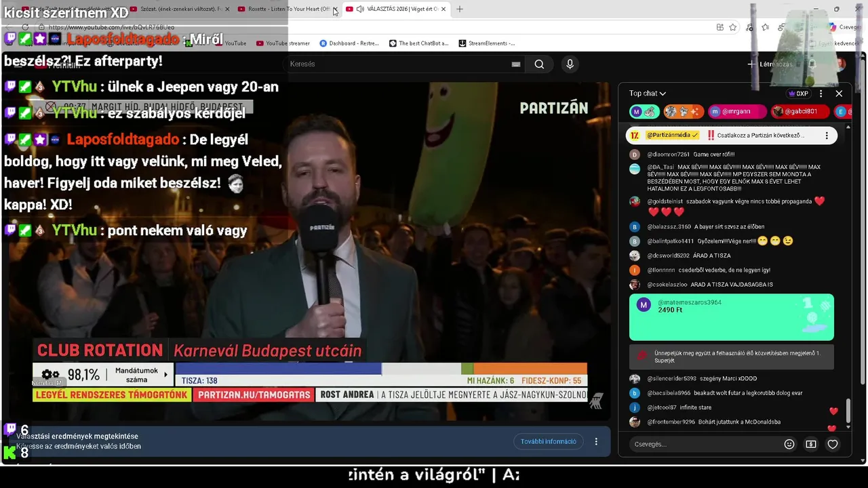Image resolution: width=868 pixels, height=488 pixels.
Task: Click the Választási eredmények megtekintése info text
Action: click(77, 436)
